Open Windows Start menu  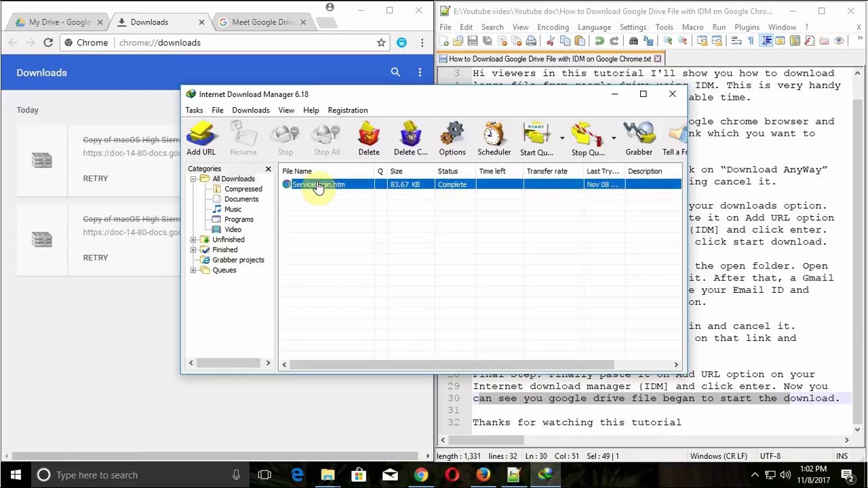(16, 475)
